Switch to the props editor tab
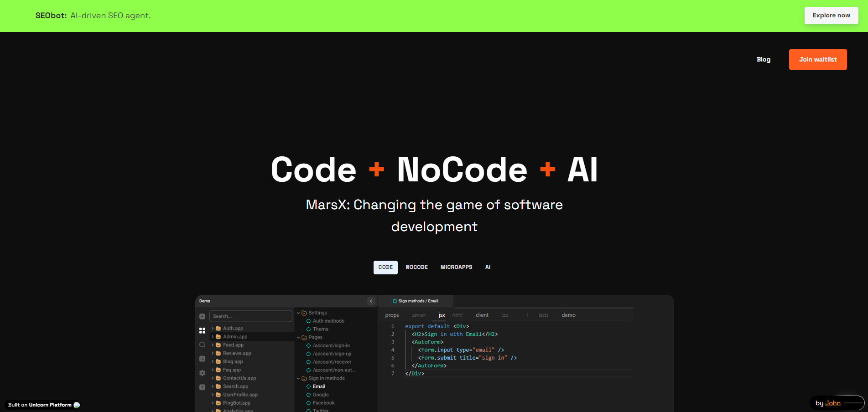Image resolution: width=868 pixels, height=412 pixels. pyautogui.click(x=392, y=315)
